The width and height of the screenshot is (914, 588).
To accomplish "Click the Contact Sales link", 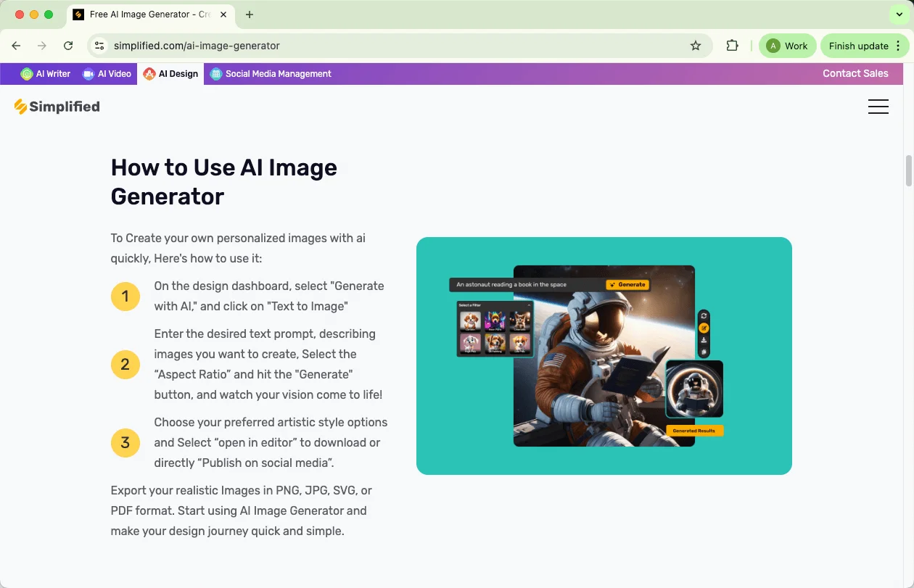I will [855, 73].
